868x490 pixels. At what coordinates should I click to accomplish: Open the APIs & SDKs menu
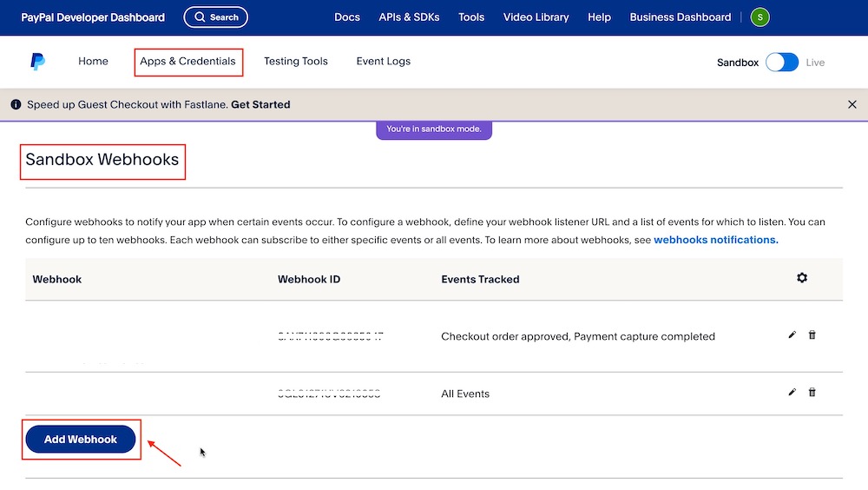tap(409, 17)
